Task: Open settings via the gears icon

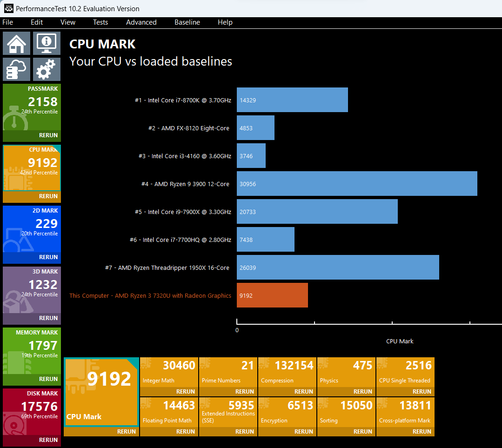Action: click(47, 69)
